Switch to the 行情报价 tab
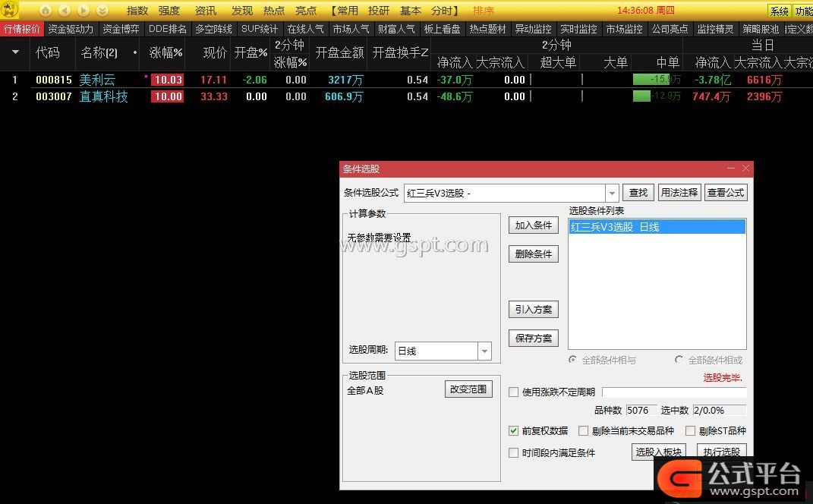Screen dimensions: 813x504 [22, 29]
